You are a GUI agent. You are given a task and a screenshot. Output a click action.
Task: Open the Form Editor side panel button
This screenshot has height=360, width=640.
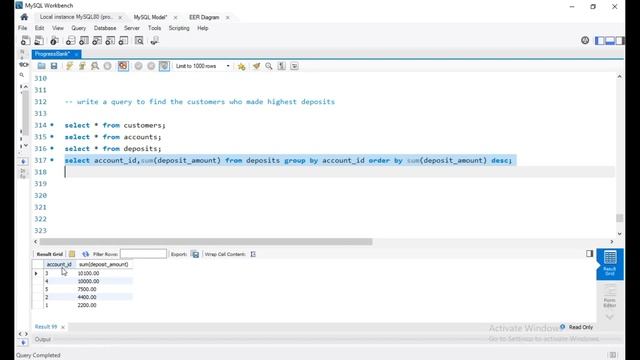[610, 297]
